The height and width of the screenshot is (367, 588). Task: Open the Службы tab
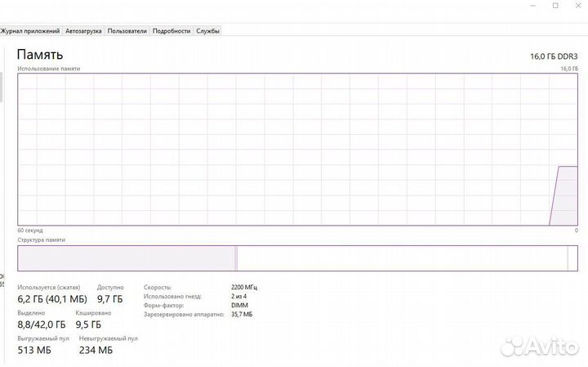pos(207,31)
